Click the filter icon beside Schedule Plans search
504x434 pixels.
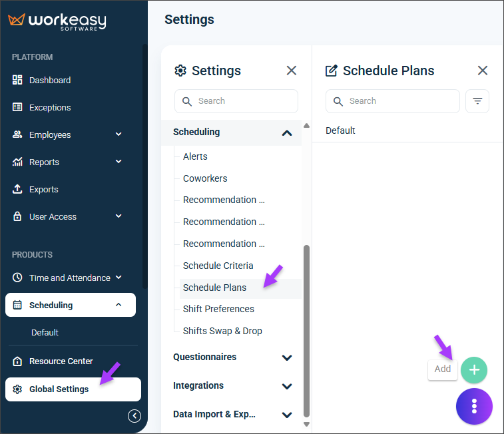[477, 101]
